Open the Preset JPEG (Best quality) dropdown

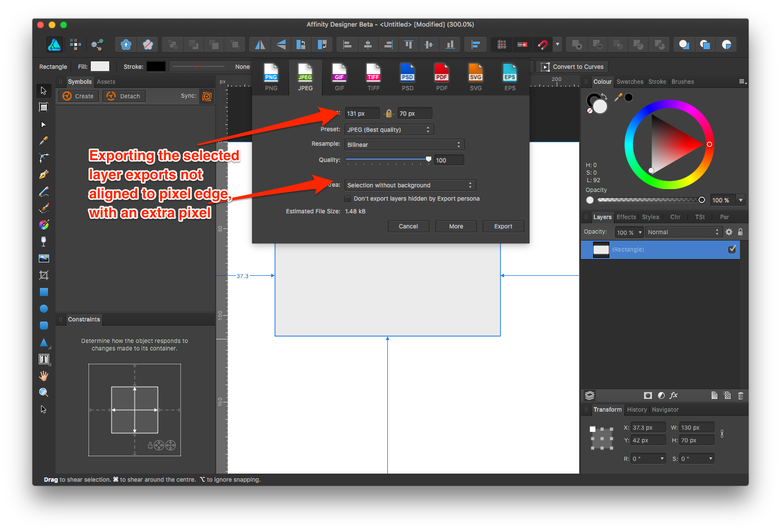(x=389, y=130)
